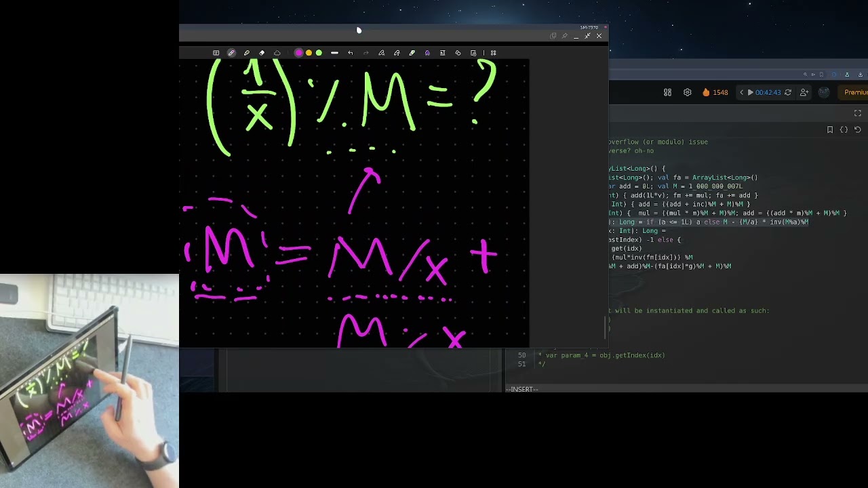
Task: Click the purple pen-style icon in toolbar
Action: (427, 53)
